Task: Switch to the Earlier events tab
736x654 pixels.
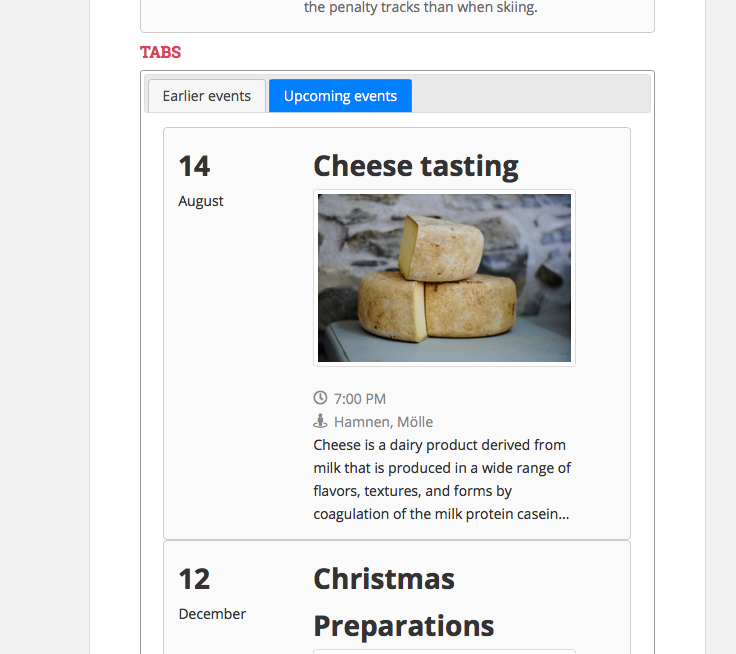Action: (x=207, y=96)
